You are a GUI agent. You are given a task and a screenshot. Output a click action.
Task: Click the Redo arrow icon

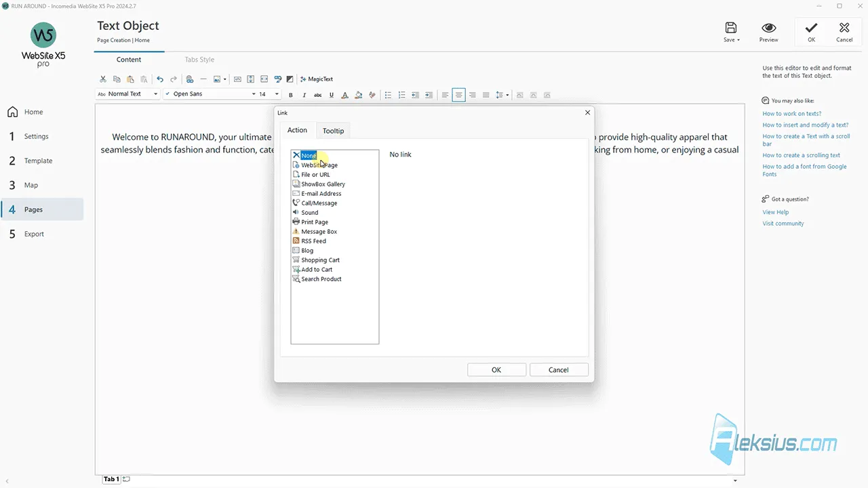click(174, 79)
